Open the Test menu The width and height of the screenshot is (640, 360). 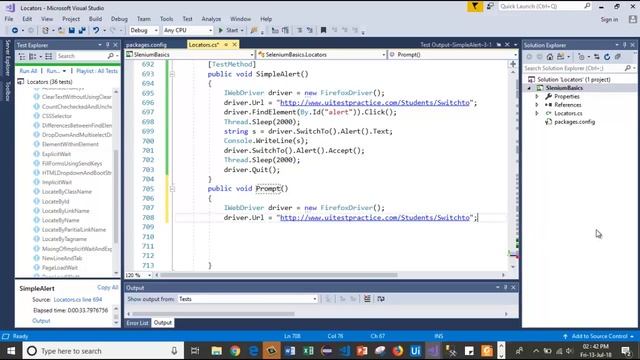point(187,19)
